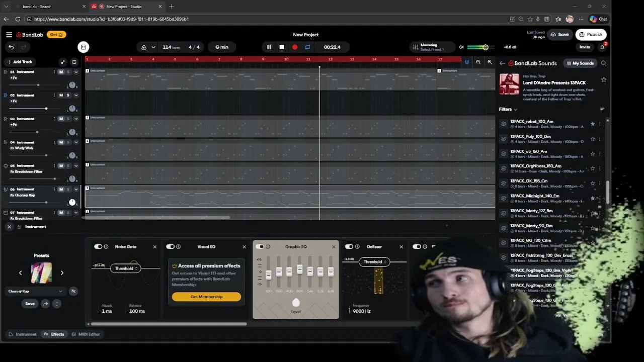Open the Chorusy Rap preset dropdown
Viewport: 644px width, 362px height.
35,291
